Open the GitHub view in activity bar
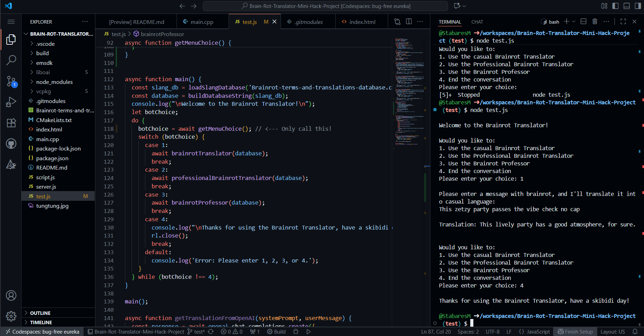The image size is (644, 336). (x=11, y=144)
